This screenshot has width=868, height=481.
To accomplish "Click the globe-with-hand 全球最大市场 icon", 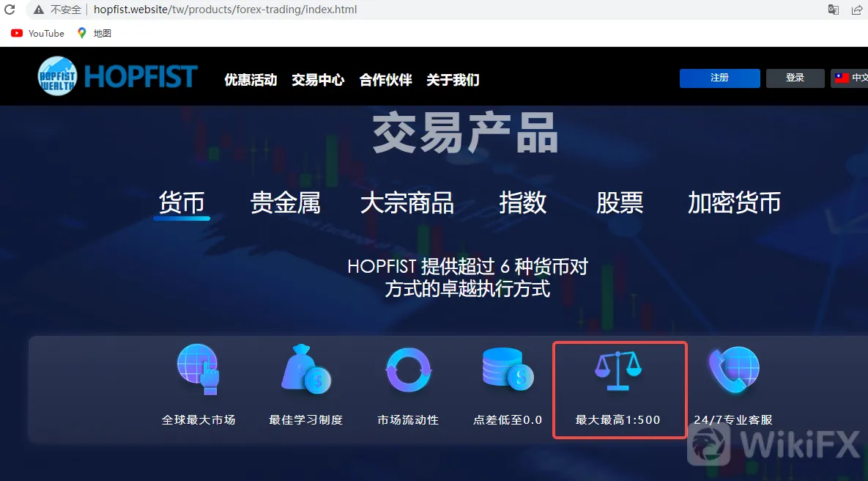I will [x=199, y=369].
